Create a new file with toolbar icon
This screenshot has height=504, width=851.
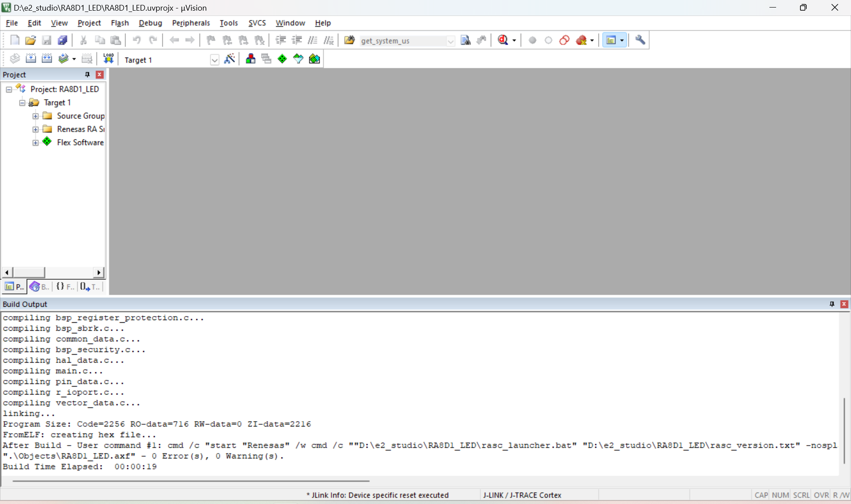click(15, 40)
